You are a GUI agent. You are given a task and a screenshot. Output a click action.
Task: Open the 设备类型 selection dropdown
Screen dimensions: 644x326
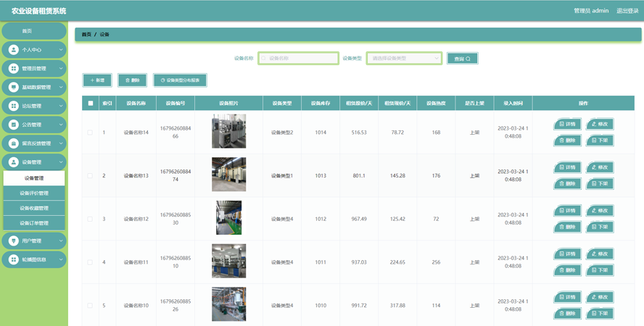tap(404, 58)
